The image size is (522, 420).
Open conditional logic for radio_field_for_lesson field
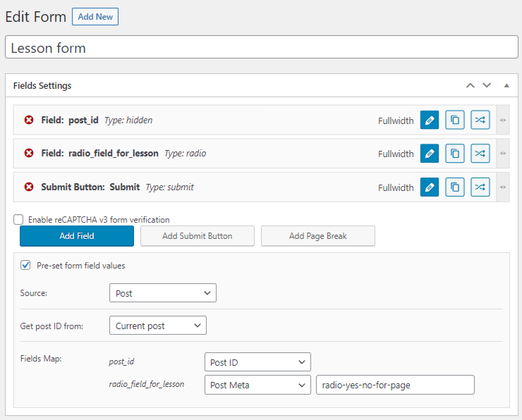(480, 153)
